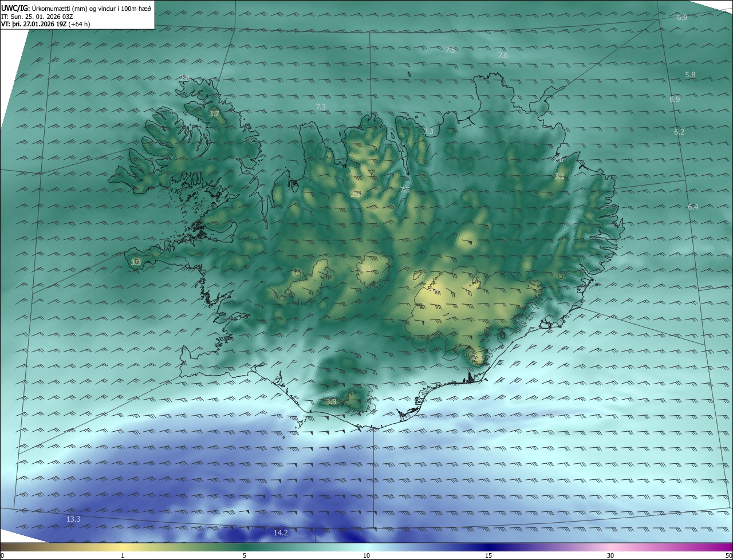Click the 13.3 value label
Screen dimensions: 733x560
pyautogui.click(x=73, y=519)
